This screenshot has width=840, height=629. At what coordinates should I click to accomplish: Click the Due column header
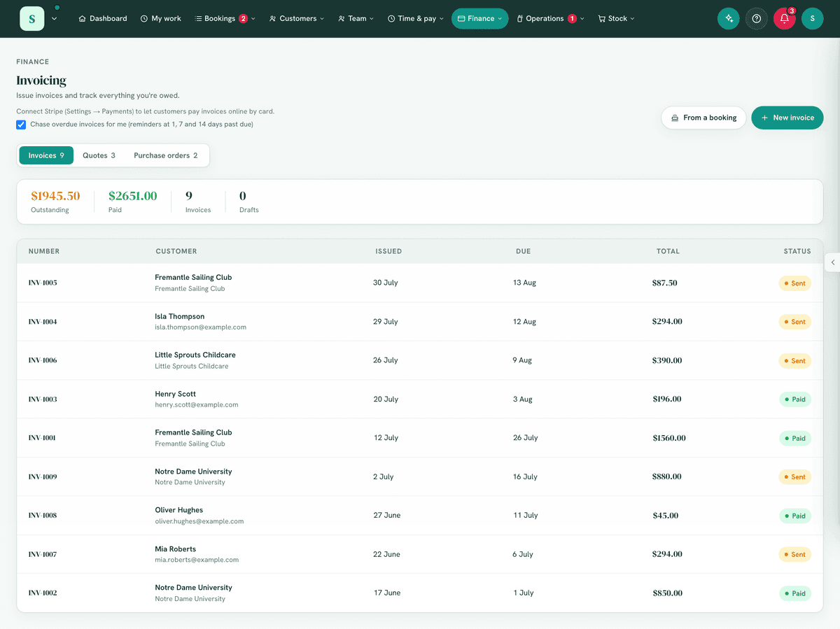click(523, 251)
